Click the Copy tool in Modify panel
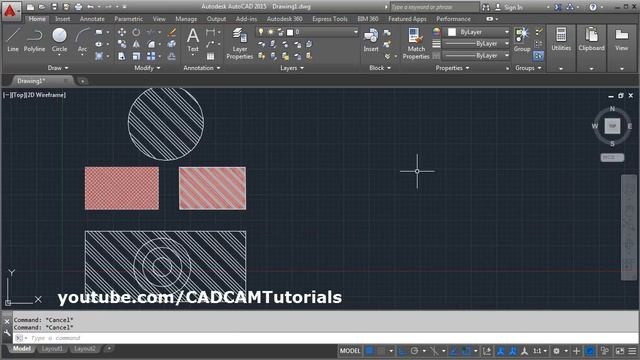The height and width of the screenshot is (360, 640). [x=122, y=44]
